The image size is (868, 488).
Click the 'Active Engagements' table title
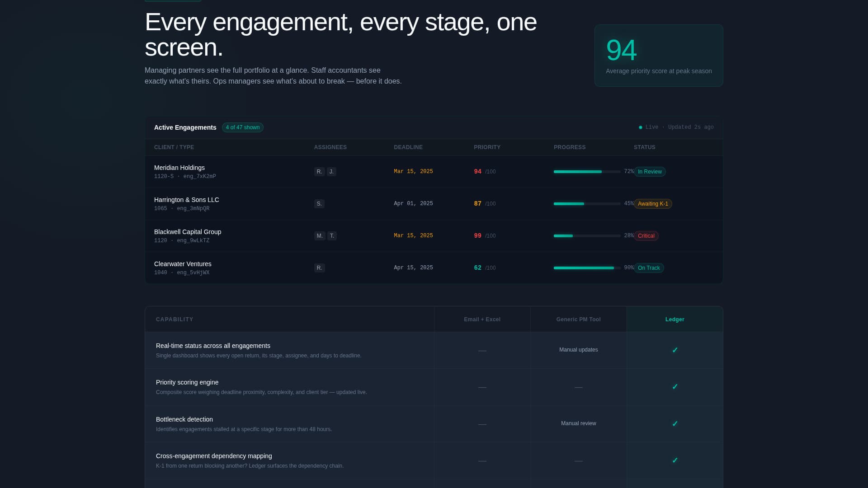185,127
